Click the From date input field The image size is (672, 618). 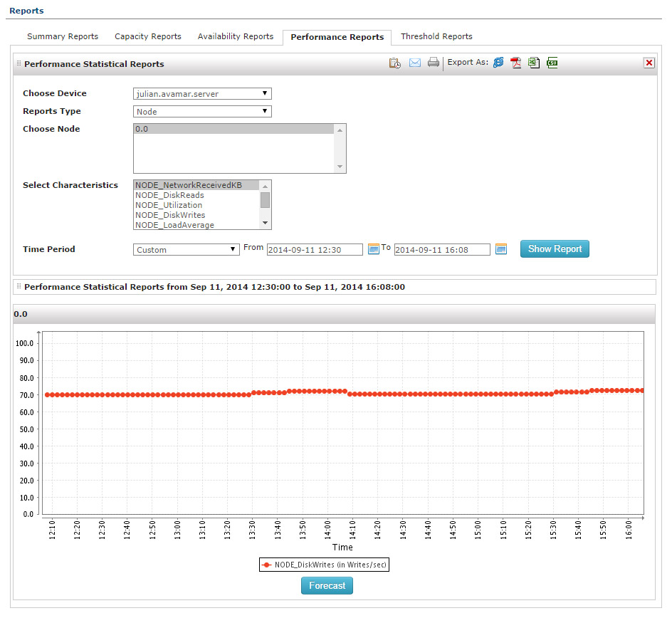pos(315,250)
